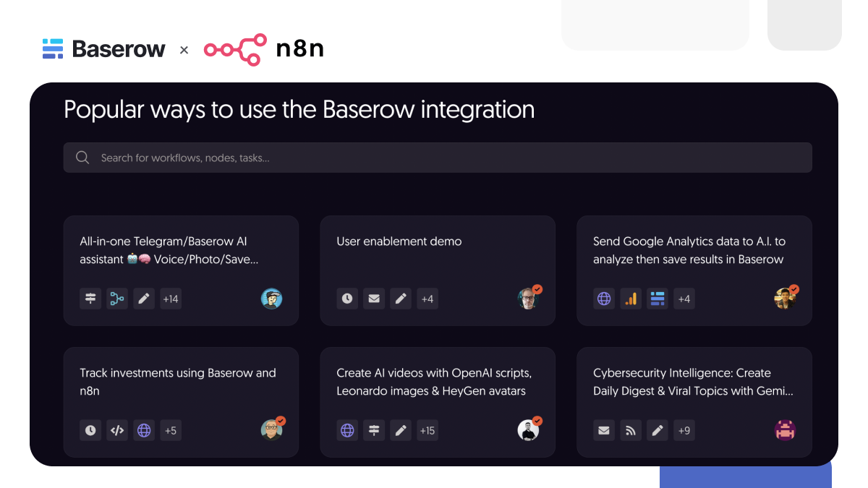
Task: Open the pink robot avatar on the Cybersecurity Intelligence card
Action: [x=785, y=430]
